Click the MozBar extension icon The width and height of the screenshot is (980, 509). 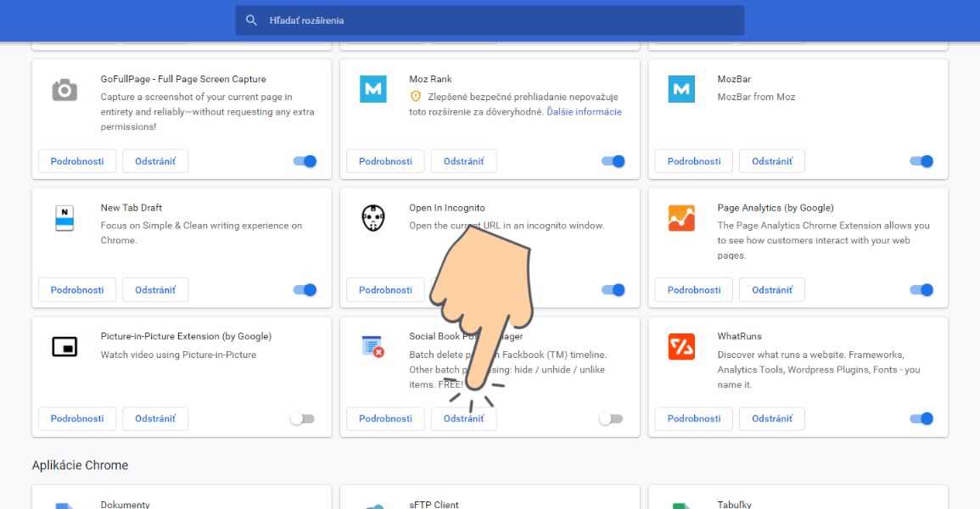click(681, 89)
